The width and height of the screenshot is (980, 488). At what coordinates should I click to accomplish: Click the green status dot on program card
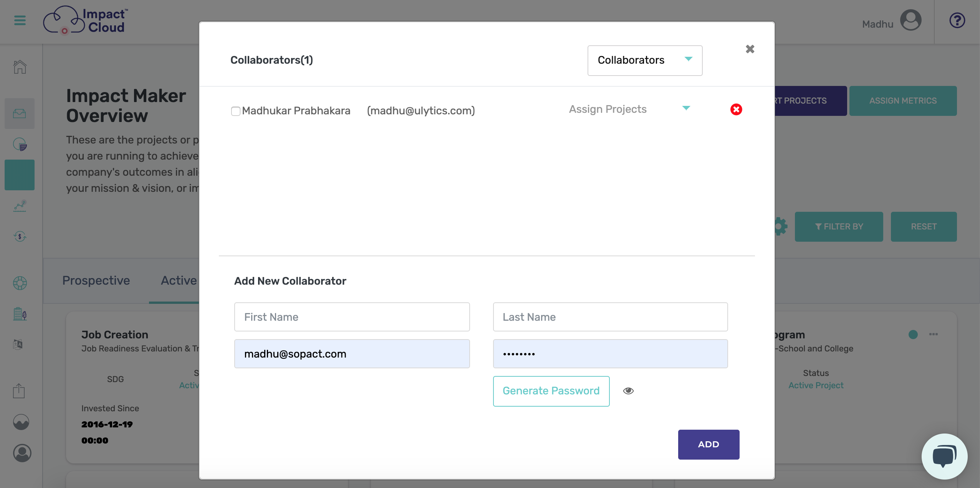pyautogui.click(x=913, y=335)
